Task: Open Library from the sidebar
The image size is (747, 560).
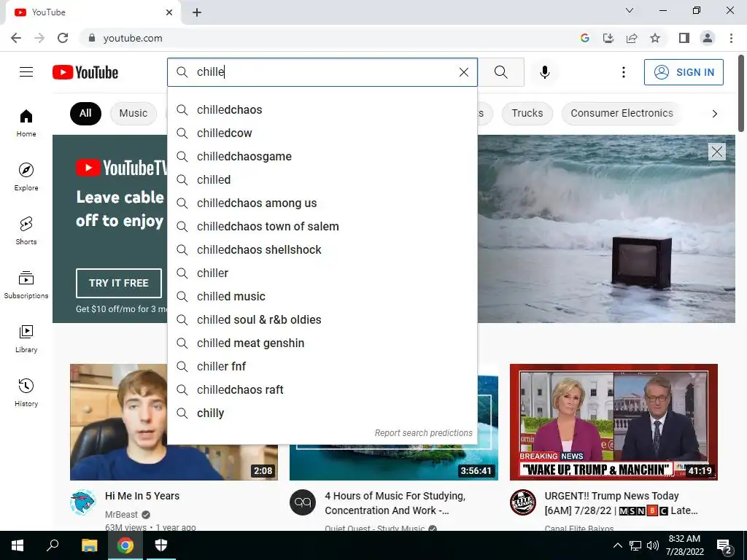Action: [x=26, y=338]
